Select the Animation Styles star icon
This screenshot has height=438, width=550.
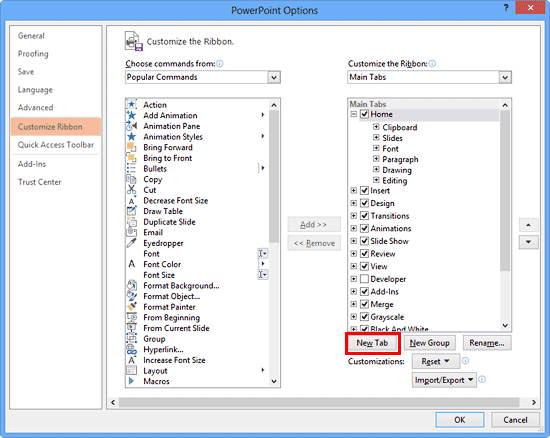pyautogui.click(x=132, y=136)
